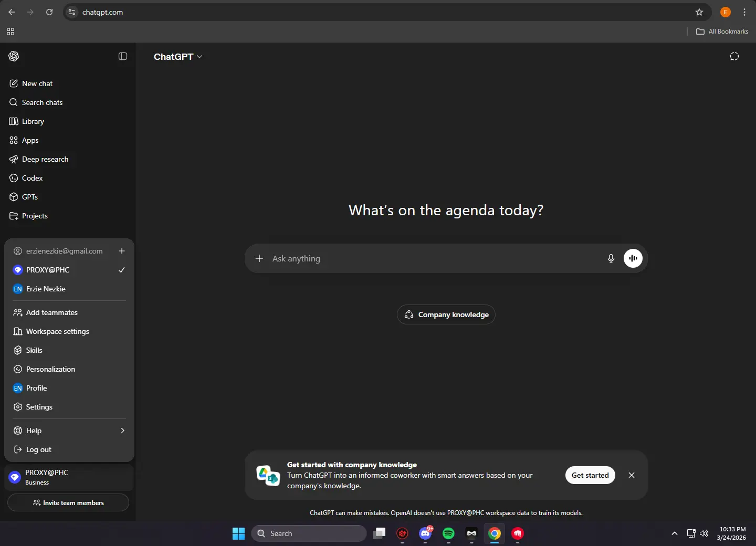Image resolution: width=756 pixels, height=546 pixels.
Task: Open Discord from the taskbar
Action: click(x=425, y=533)
